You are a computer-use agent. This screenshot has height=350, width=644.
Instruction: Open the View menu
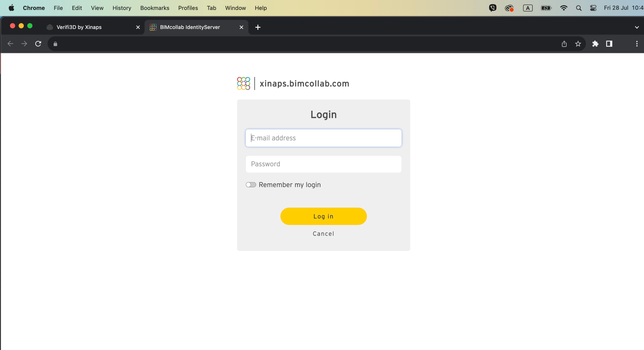tap(97, 8)
